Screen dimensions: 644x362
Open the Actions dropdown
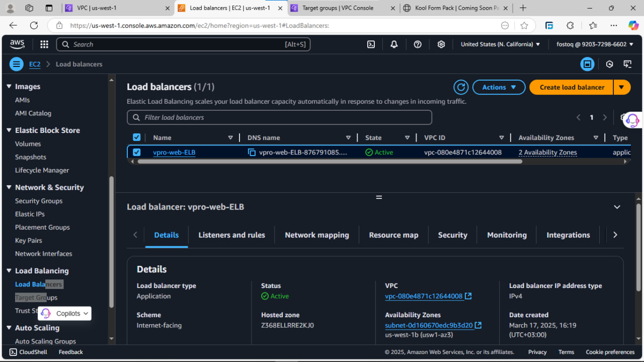pos(499,87)
